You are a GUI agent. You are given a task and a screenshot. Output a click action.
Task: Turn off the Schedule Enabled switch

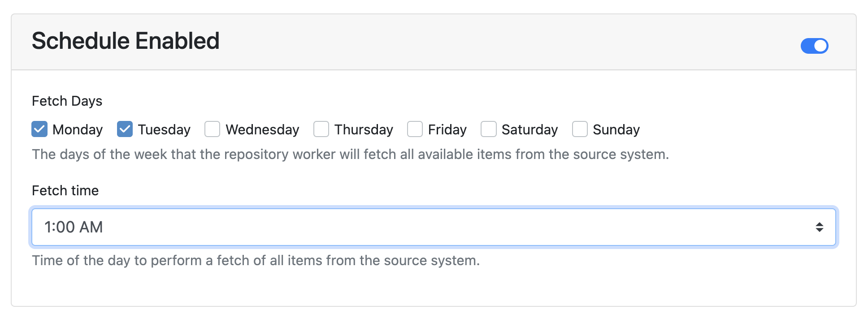click(x=814, y=46)
